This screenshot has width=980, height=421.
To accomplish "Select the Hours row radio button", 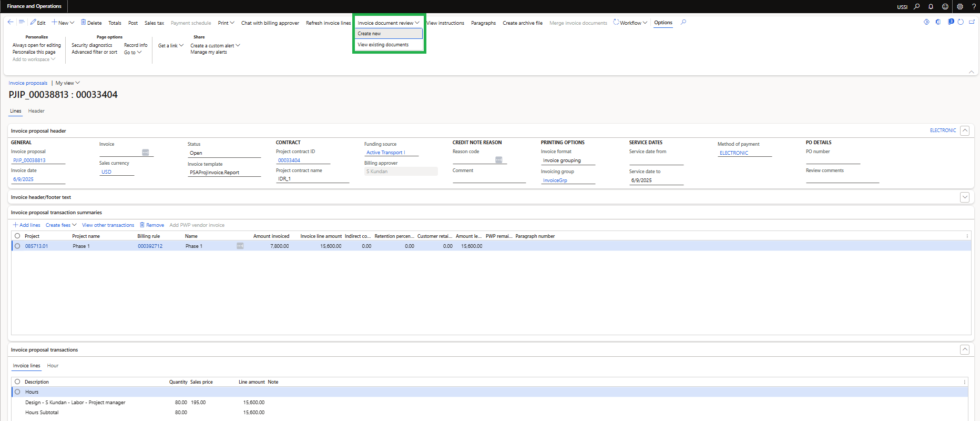I will 17,392.
